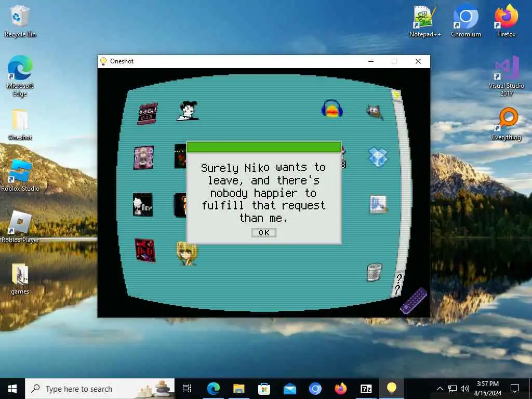Open Firefox from the taskbar
The height and width of the screenshot is (399, 532).
(341, 389)
